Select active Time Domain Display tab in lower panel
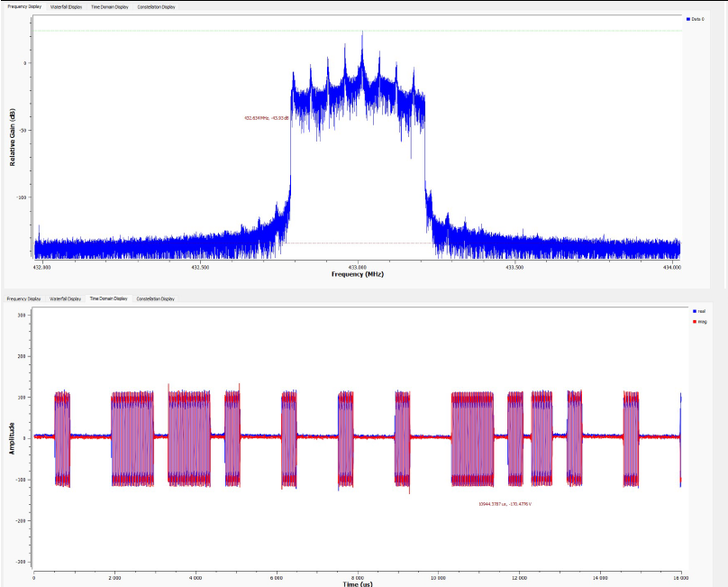Image resolution: width=728 pixels, height=587 pixels. (x=109, y=298)
